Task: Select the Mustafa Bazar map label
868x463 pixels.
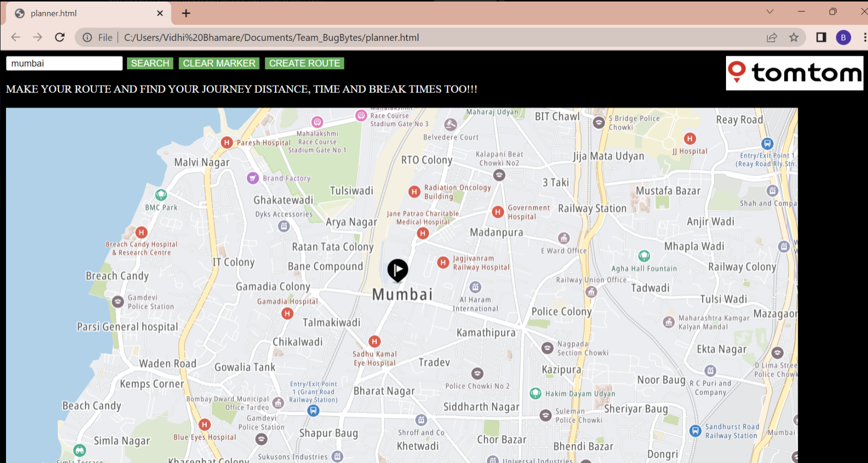Action: (x=668, y=191)
